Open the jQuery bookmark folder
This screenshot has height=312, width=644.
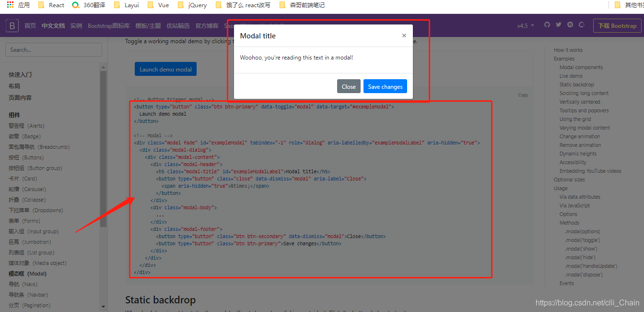[192, 5]
